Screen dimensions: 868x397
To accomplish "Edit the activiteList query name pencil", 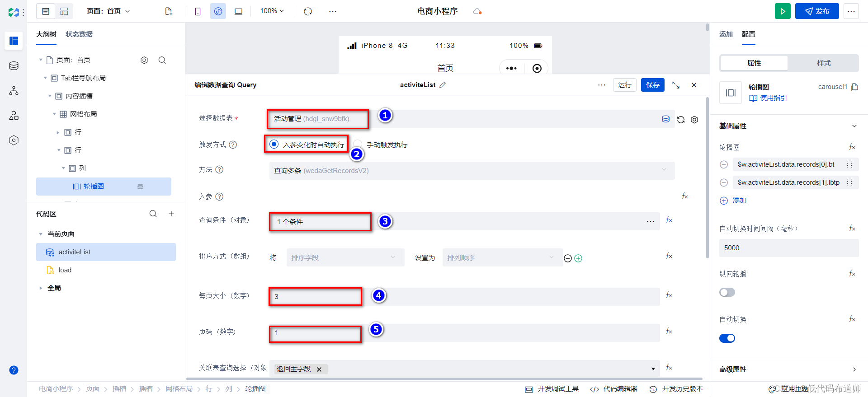I will (443, 85).
